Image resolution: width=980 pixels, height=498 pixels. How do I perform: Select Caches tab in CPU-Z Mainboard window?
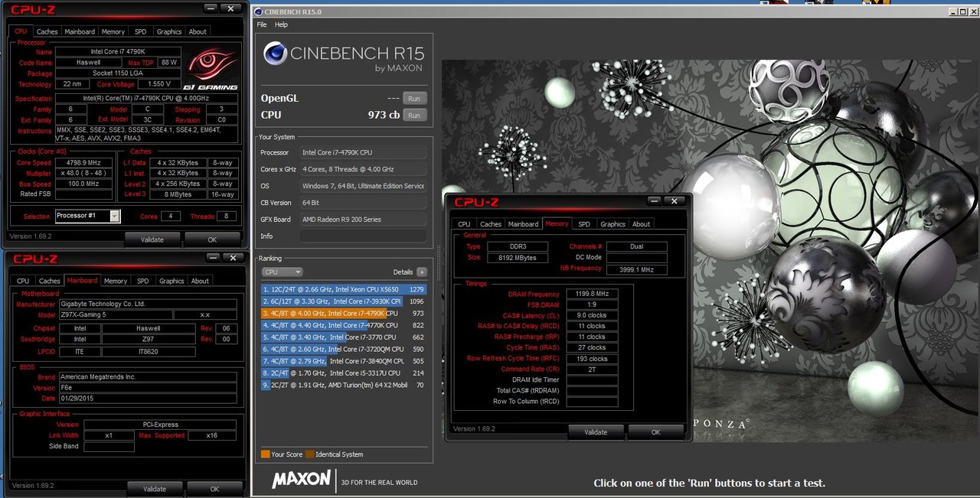49,281
